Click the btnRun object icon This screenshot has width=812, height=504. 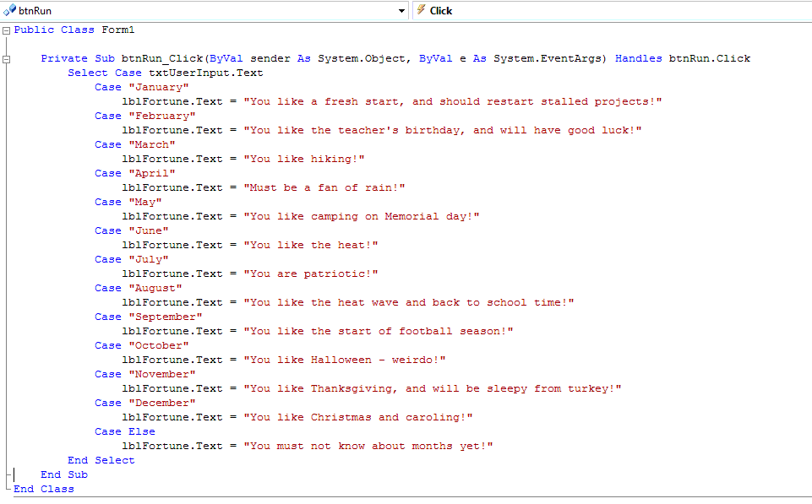click(x=9, y=10)
